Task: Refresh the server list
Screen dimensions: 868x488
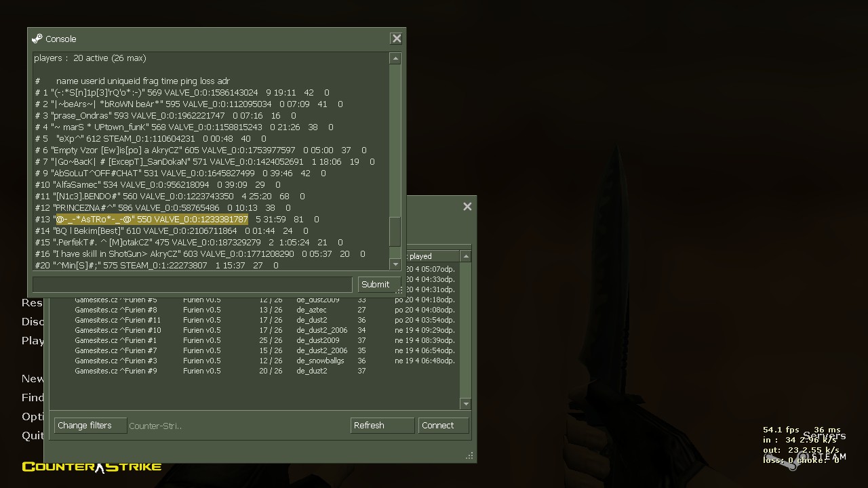Action: pos(382,426)
